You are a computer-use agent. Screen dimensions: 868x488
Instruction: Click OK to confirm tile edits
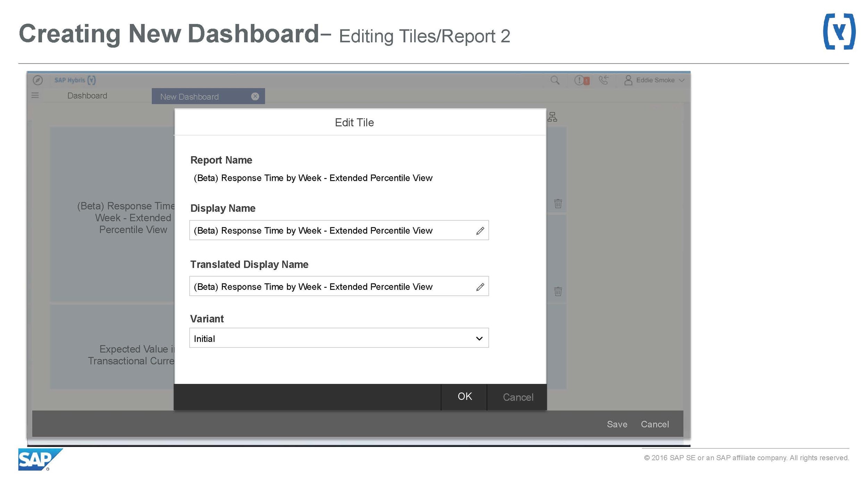point(464,396)
